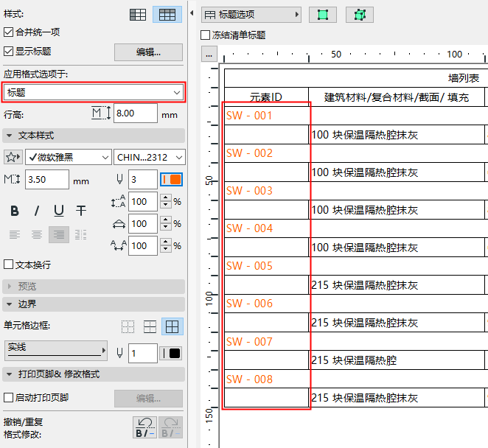
Task: Click the border pen number field showing 1
Action: [x=143, y=353]
